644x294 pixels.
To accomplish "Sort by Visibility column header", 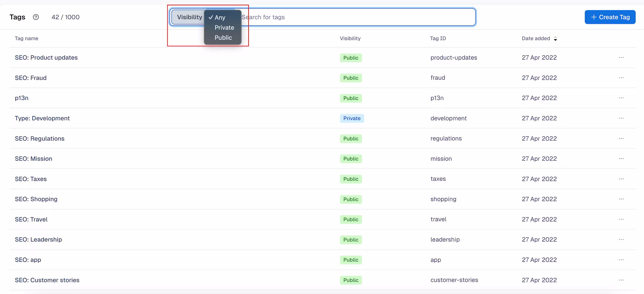I will pos(350,38).
